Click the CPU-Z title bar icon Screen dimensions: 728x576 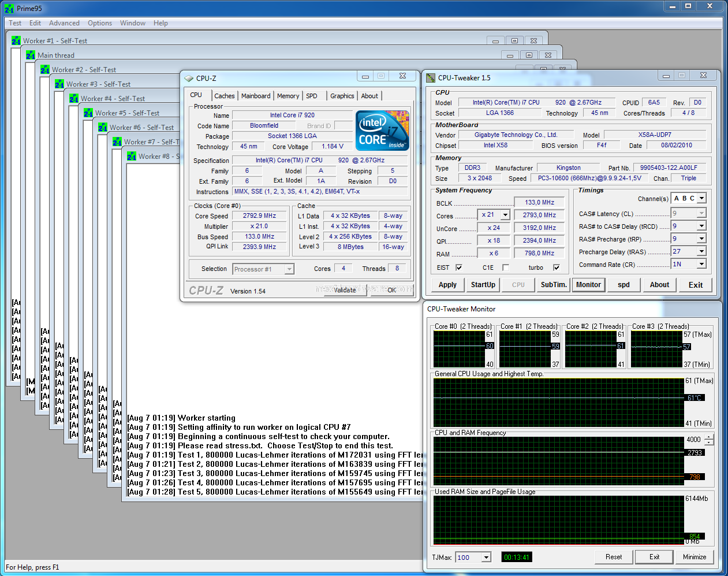pyautogui.click(x=189, y=78)
